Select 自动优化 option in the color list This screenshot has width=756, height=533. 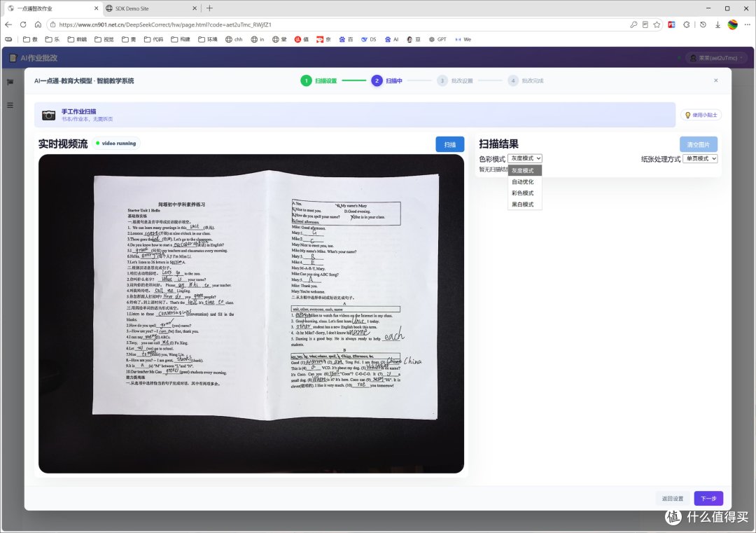[525, 182]
